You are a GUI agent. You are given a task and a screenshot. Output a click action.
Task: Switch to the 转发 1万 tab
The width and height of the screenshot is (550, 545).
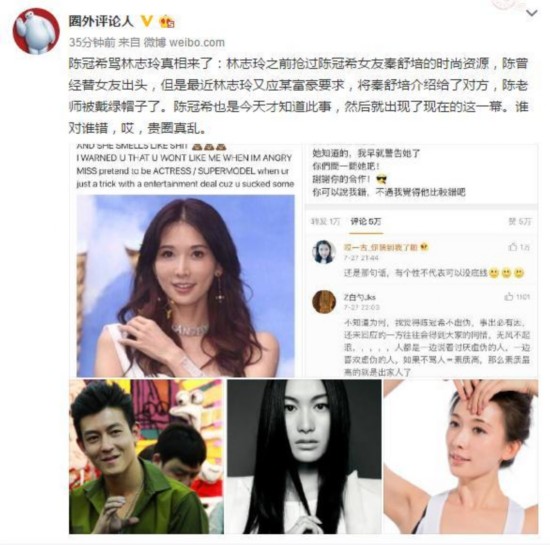coord(326,221)
